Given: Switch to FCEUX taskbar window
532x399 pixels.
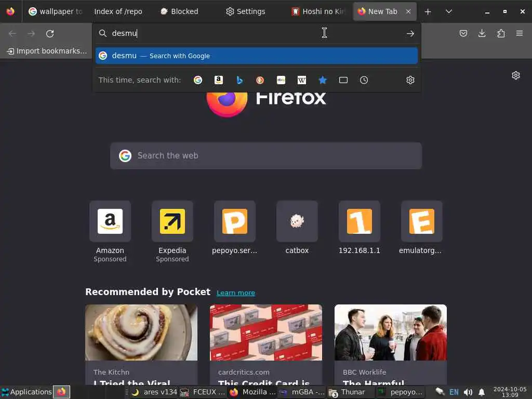Looking at the screenshot, I should click(x=203, y=392).
